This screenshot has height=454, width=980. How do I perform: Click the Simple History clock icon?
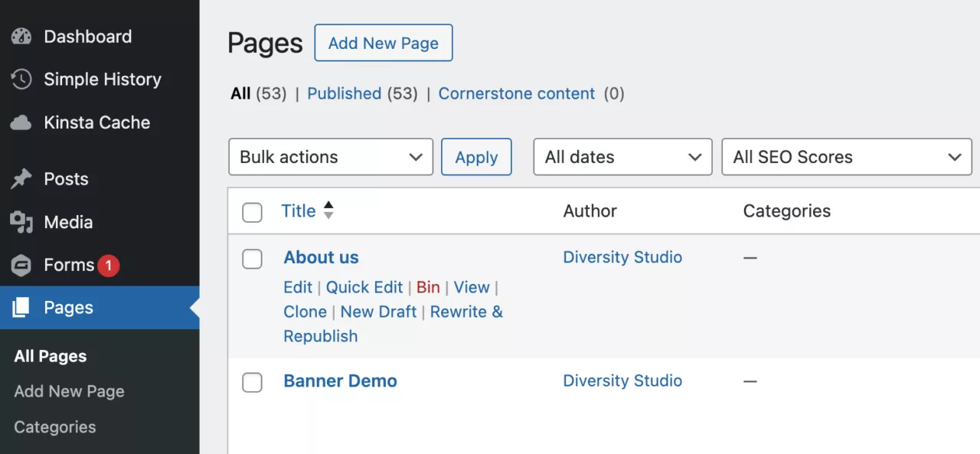pos(21,80)
